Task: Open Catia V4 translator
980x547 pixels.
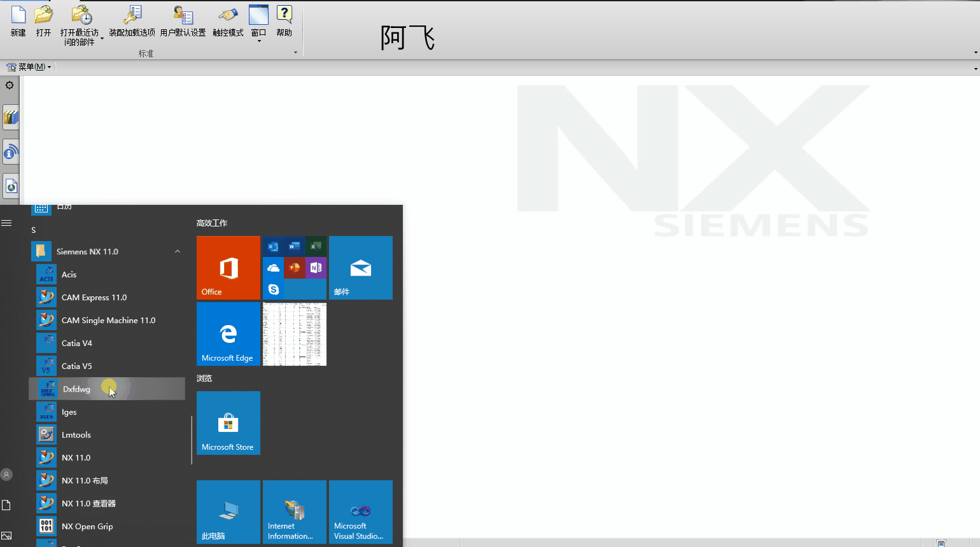Action: tap(107, 343)
